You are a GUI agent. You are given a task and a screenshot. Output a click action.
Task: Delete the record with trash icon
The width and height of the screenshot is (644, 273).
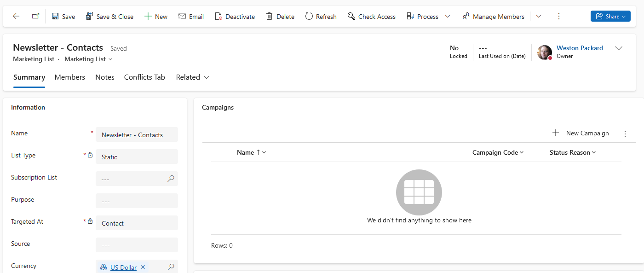coord(280,16)
